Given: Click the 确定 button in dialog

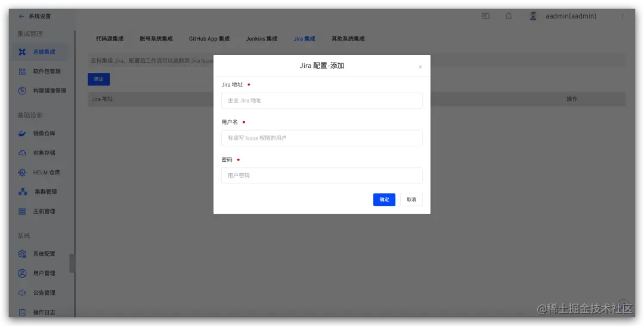Looking at the screenshot, I should coord(384,199).
